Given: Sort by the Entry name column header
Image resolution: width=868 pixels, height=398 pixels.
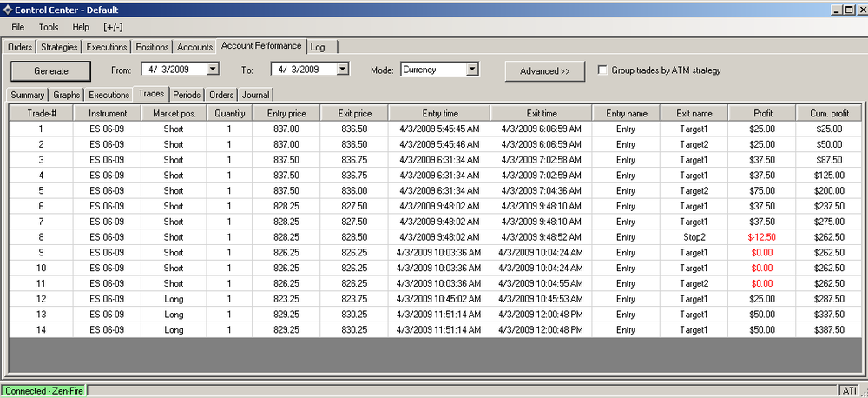Looking at the screenshot, I should click(x=626, y=113).
